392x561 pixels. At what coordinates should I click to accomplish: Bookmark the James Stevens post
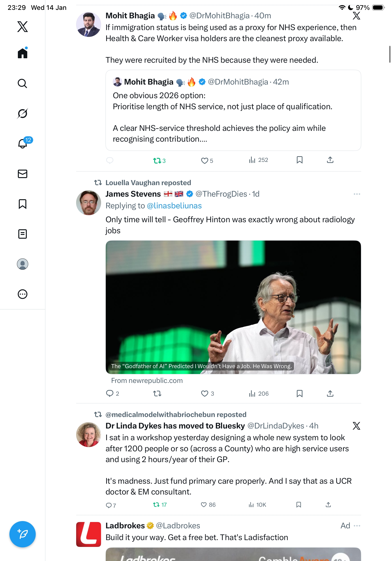(300, 394)
